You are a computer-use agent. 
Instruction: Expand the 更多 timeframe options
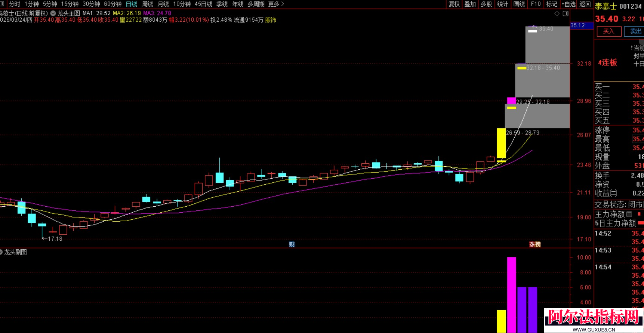coord(276,4)
